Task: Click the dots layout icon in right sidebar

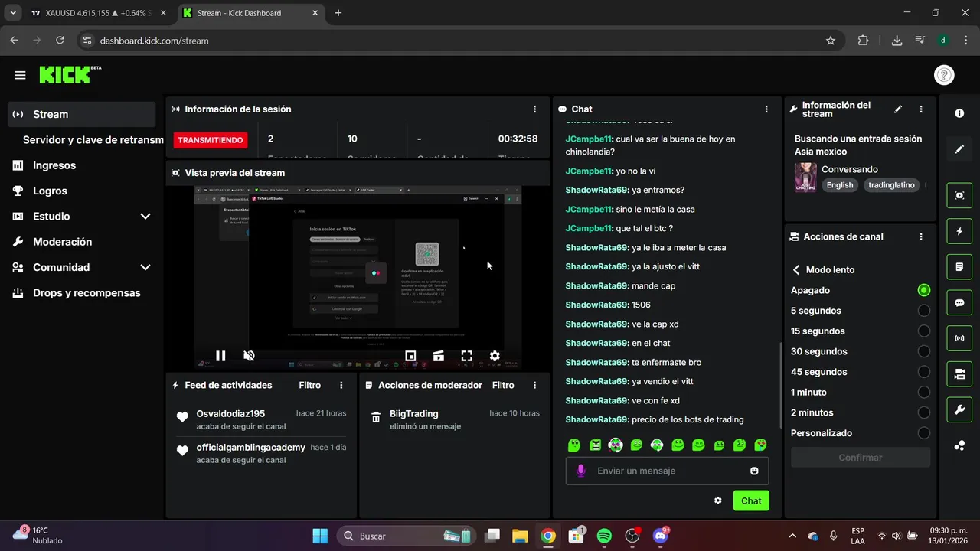Action: tap(959, 445)
